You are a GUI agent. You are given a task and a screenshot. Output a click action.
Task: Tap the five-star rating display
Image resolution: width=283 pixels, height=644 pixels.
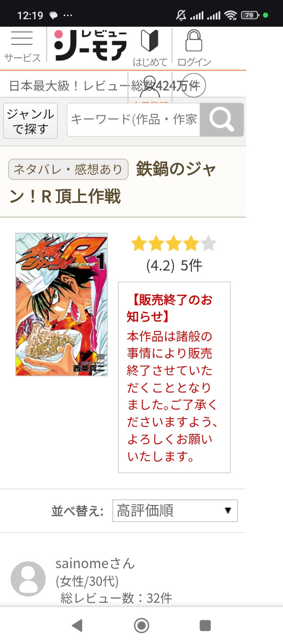(174, 243)
